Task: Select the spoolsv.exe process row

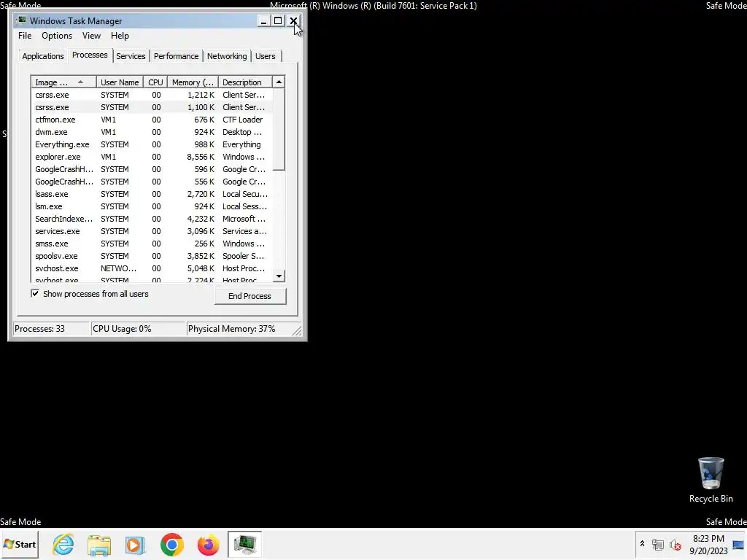Action: point(152,256)
